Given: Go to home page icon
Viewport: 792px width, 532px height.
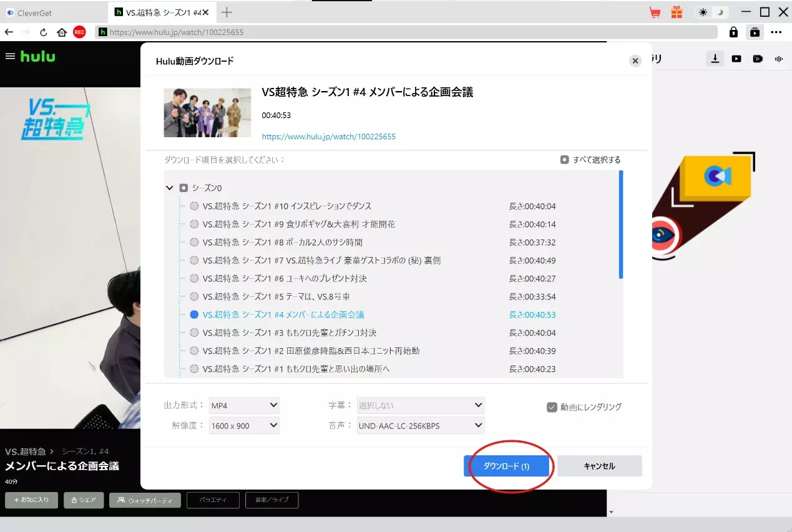Looking at the screenshot, I should pyautogui.click(x=61, y=32).
